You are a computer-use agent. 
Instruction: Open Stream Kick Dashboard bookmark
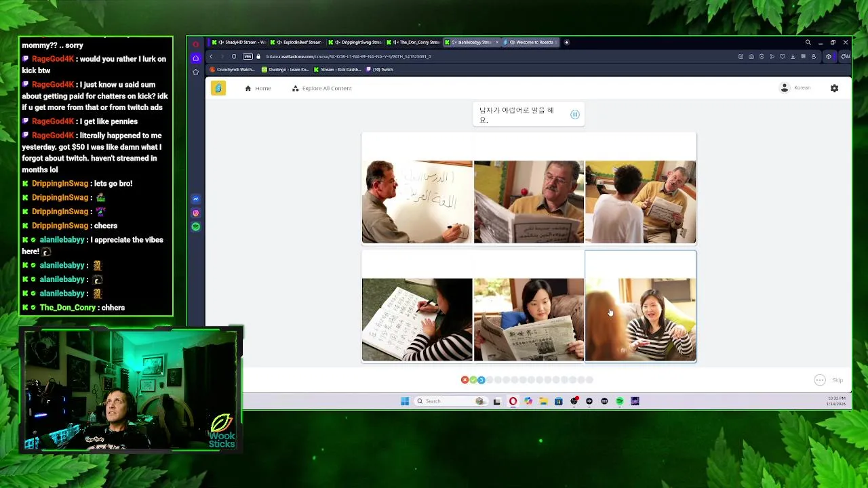point(337,69)
